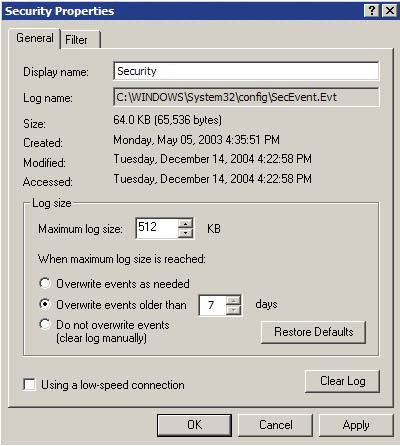Click the Apply button
This screenshot has height=446, width=400.
click(356, 425)
